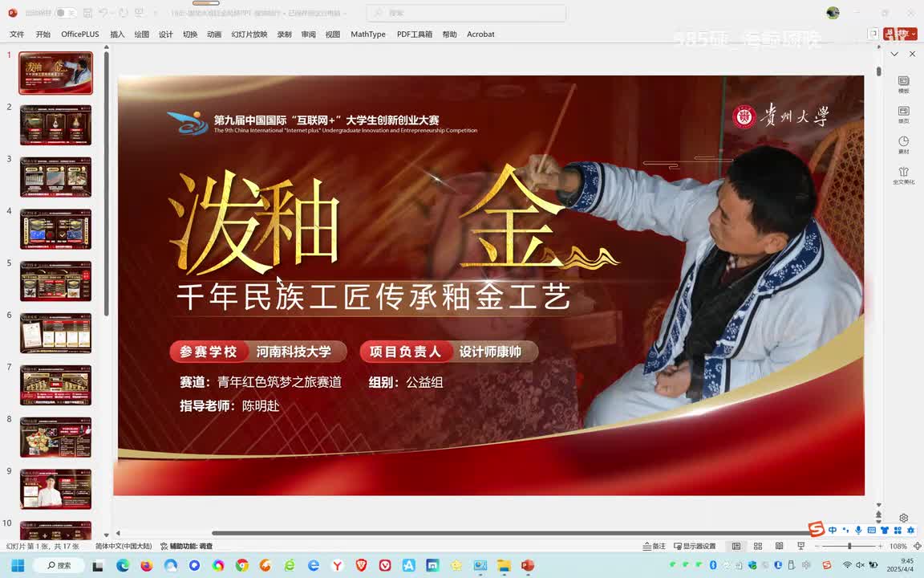Open the 设计 ribbon tab

(x=165, y=35)
